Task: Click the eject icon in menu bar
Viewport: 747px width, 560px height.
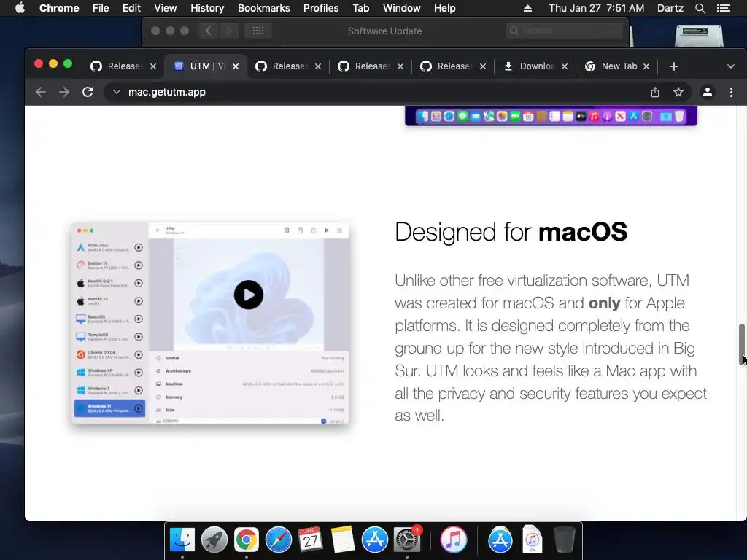Action: tap(527, 8)
